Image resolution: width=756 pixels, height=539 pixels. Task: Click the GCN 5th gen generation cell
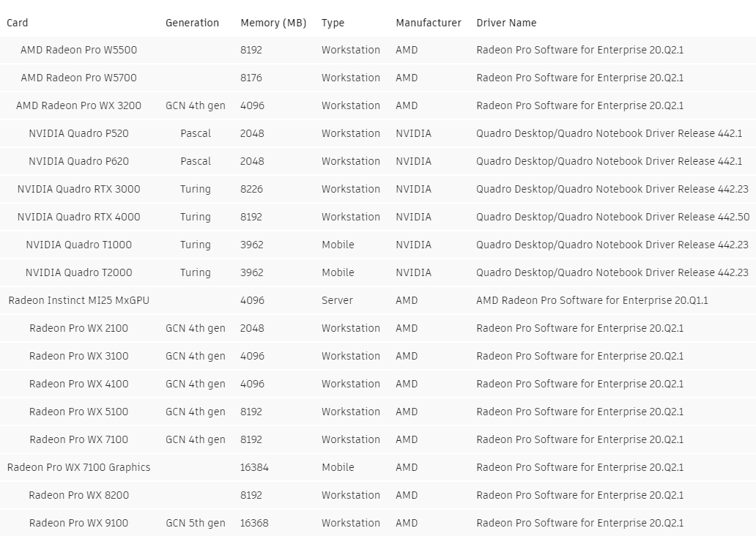click(x=196, y=523)
